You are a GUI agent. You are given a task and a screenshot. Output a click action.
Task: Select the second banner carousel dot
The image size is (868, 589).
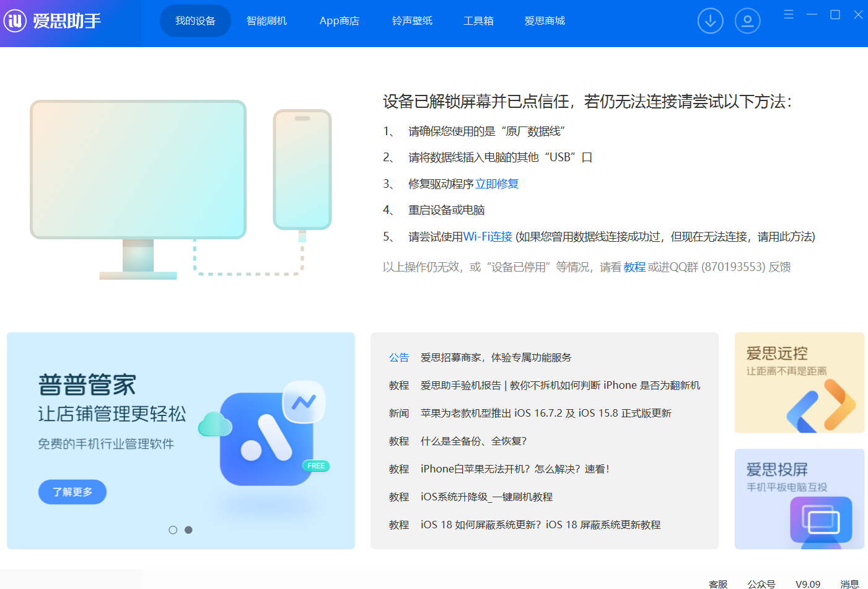click(x=188, y=530)
